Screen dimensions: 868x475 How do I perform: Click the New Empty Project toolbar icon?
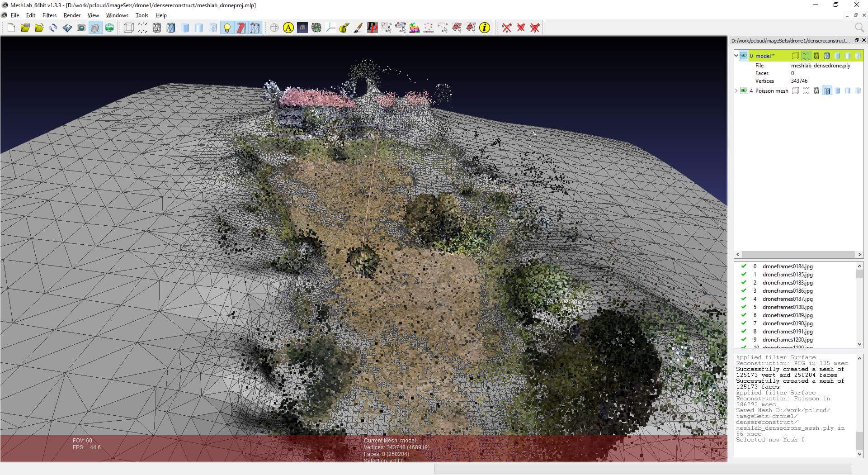pyautogui.click(x=11, y=28)
